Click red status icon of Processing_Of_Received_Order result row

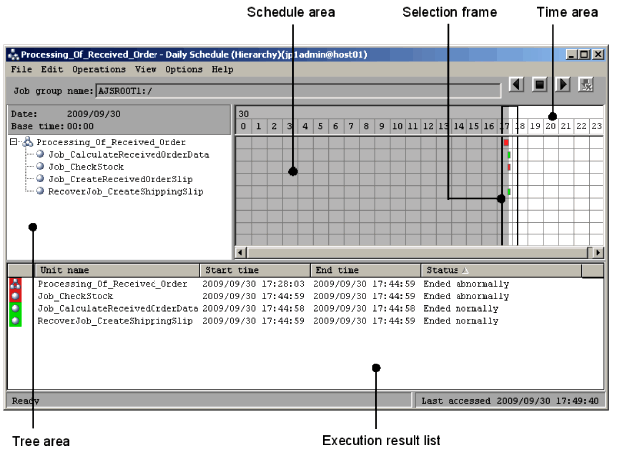tap(15, 284)
